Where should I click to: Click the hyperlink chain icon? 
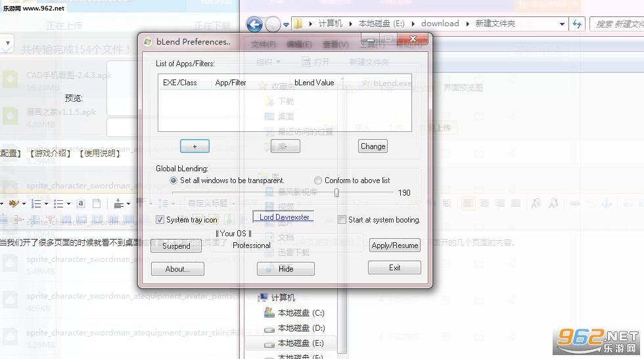coord(574,203)
